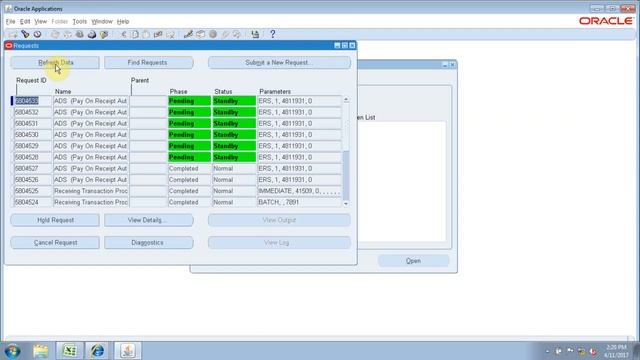Click the Print toolbar icon
The height and width of the screenshot is (360, 640).
pos(92,34)
